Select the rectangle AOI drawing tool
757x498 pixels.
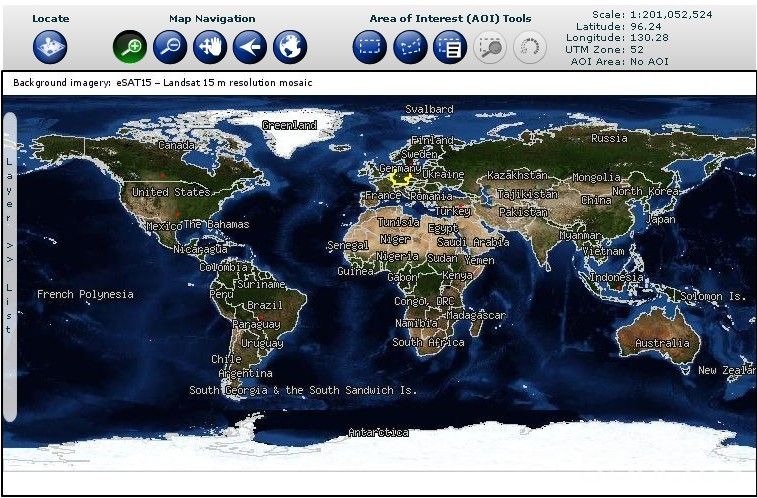(x=370, y=46)
